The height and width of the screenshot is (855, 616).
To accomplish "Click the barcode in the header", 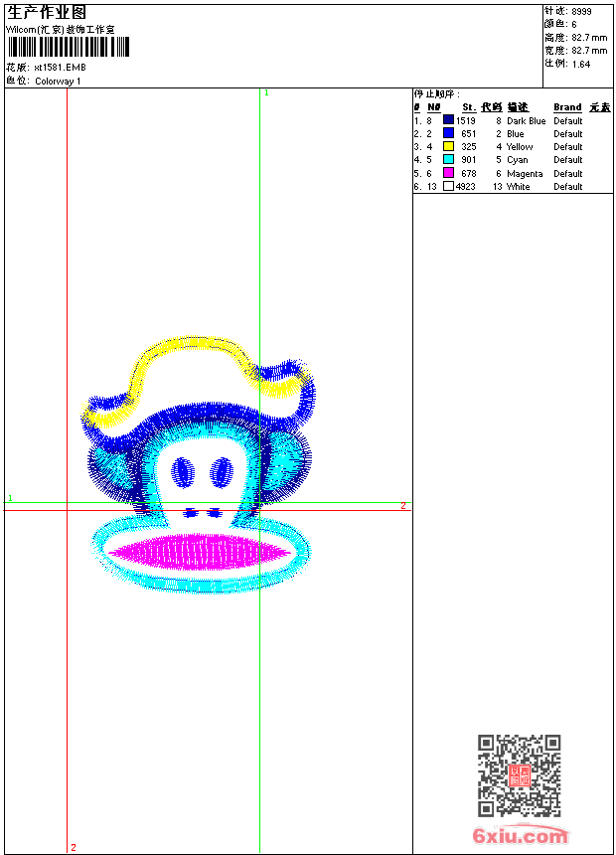I will [69, 47].
